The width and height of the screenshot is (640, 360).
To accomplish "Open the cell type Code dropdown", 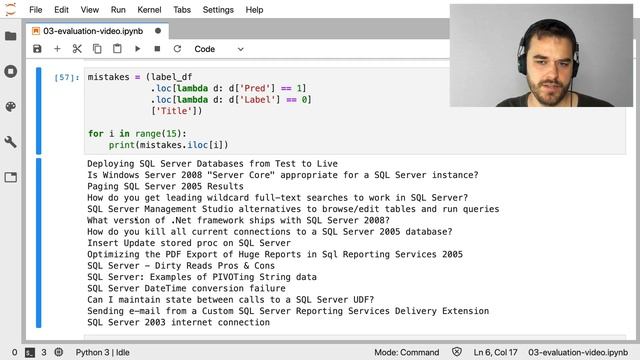I will coord(219,49).
